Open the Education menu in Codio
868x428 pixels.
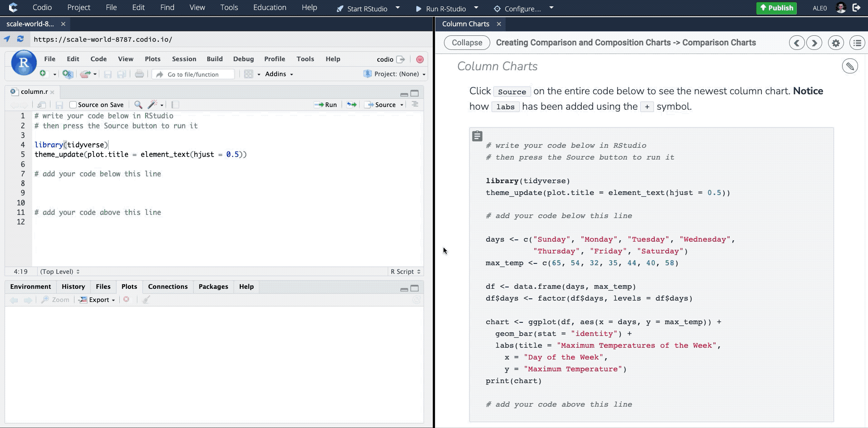tap(270, 7)
